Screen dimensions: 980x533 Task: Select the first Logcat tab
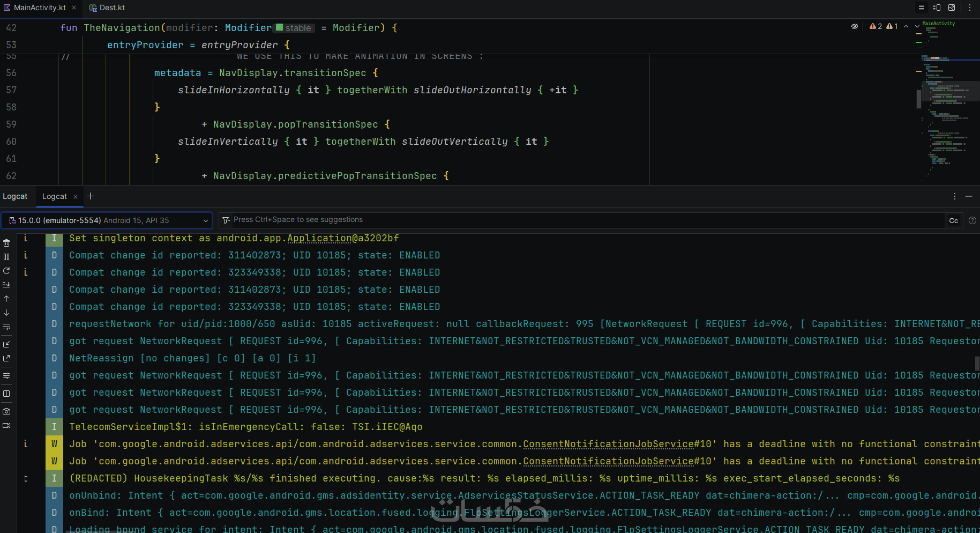(x=15, y=196)
